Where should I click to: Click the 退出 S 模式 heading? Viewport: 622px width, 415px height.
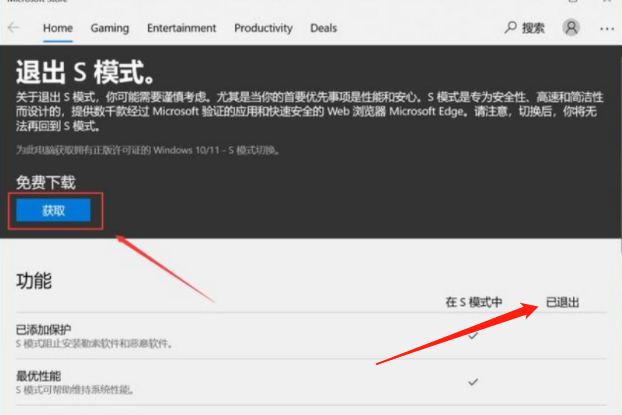click(85, 72)
